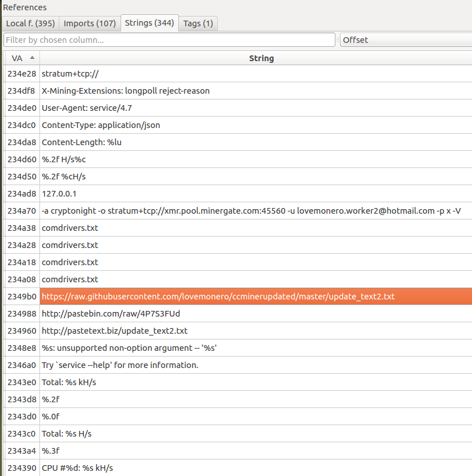Open the Offset column dropdown
The image size is (472, 476).
(405, 40)
